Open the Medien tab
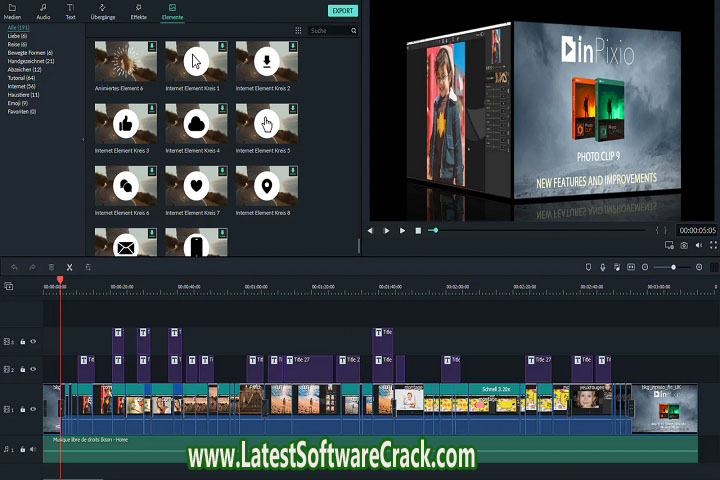720x480 pixels. point(12,12)
